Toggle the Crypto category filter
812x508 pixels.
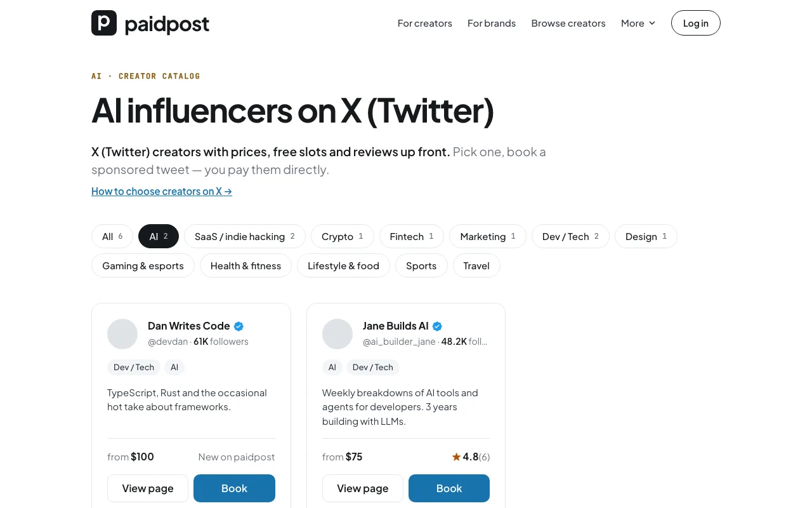(x=343, y=236)
